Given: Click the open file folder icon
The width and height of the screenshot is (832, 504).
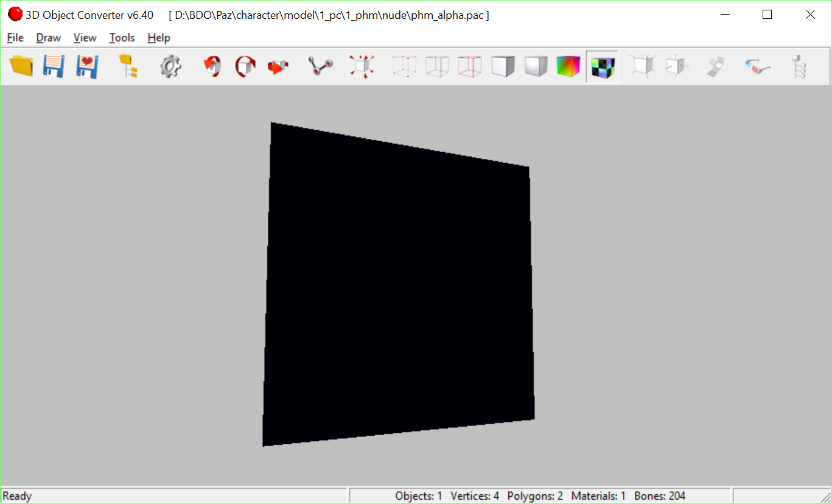Looking at the screenshot, I should click(x=21, y=66).
